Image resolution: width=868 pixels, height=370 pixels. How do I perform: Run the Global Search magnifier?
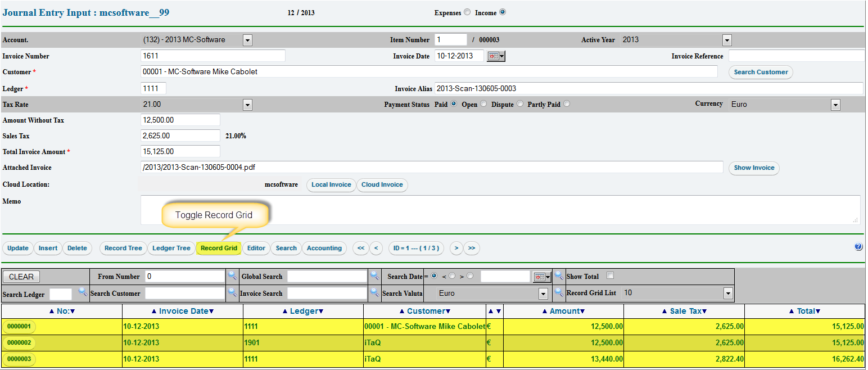coord(374,276)
